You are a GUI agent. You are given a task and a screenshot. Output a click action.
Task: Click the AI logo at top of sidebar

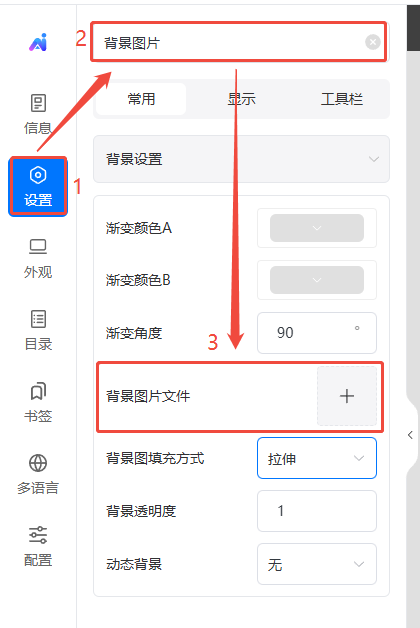click(x=38, y=42)
